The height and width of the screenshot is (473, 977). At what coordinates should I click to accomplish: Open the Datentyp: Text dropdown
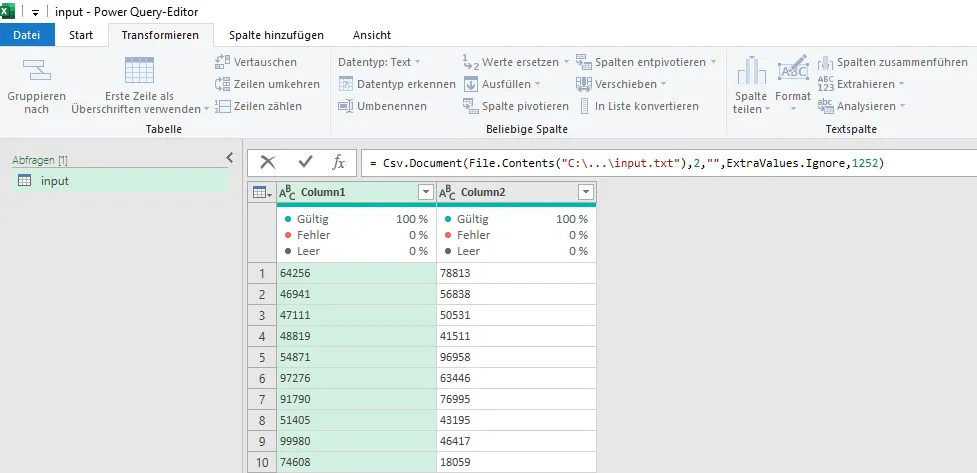[x=379, y=62]
